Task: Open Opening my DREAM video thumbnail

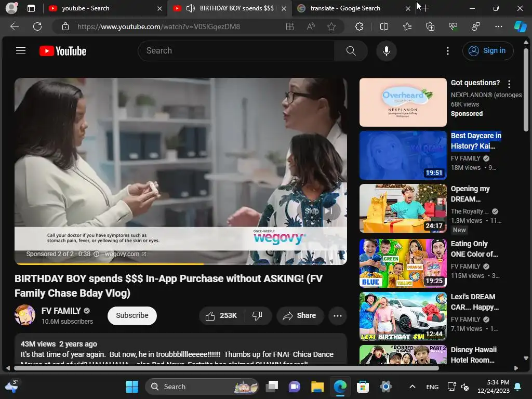Action: pyautogui.click(x=403, y=208)
